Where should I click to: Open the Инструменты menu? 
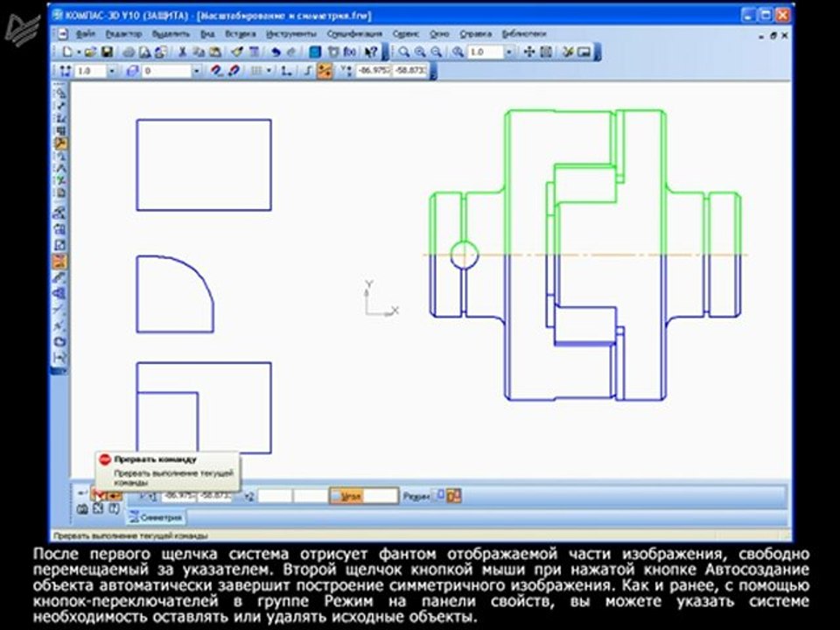[x=291, y=33]
